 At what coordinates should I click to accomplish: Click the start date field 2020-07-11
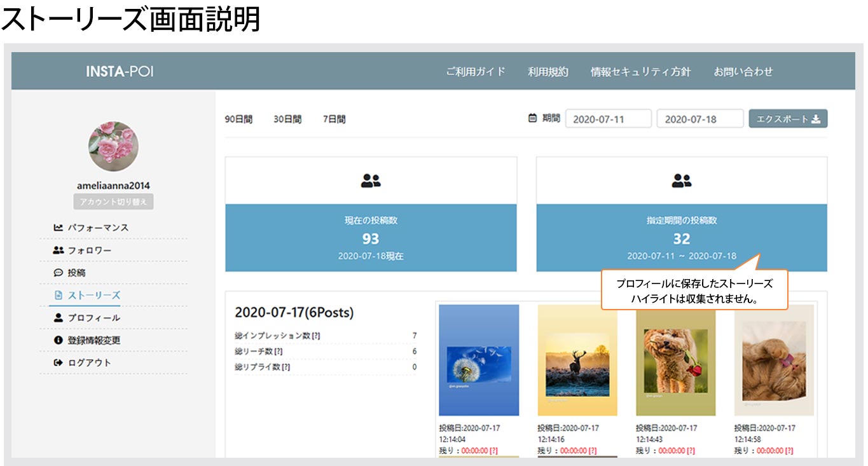(x=608, y=119)
